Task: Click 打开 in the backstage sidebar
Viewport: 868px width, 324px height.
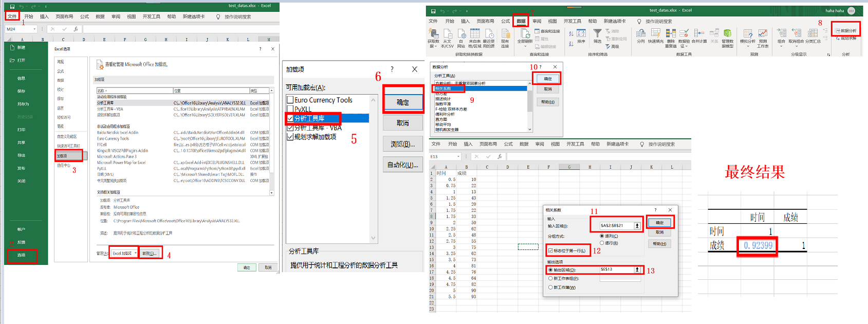Action: (x=18, y=60)
